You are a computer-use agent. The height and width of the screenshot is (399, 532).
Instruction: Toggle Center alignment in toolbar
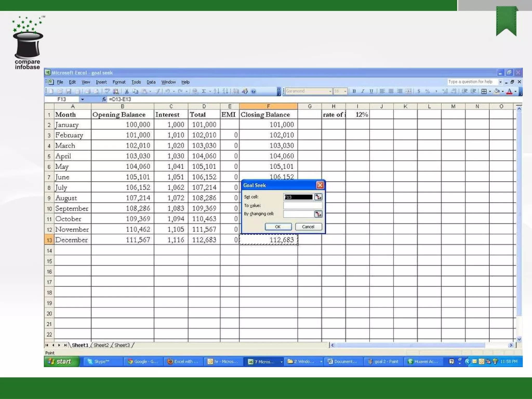(x=391, y=91)
